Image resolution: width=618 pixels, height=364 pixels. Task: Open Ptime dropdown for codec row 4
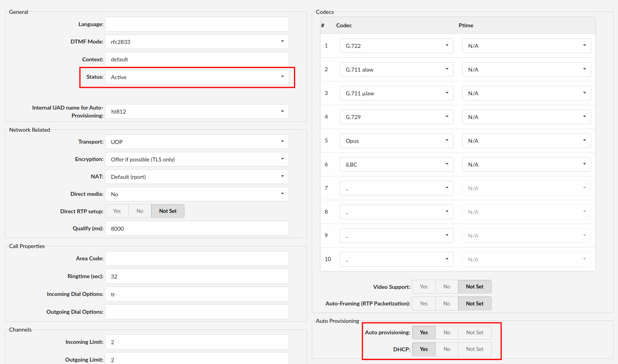(x=526, y=117)
